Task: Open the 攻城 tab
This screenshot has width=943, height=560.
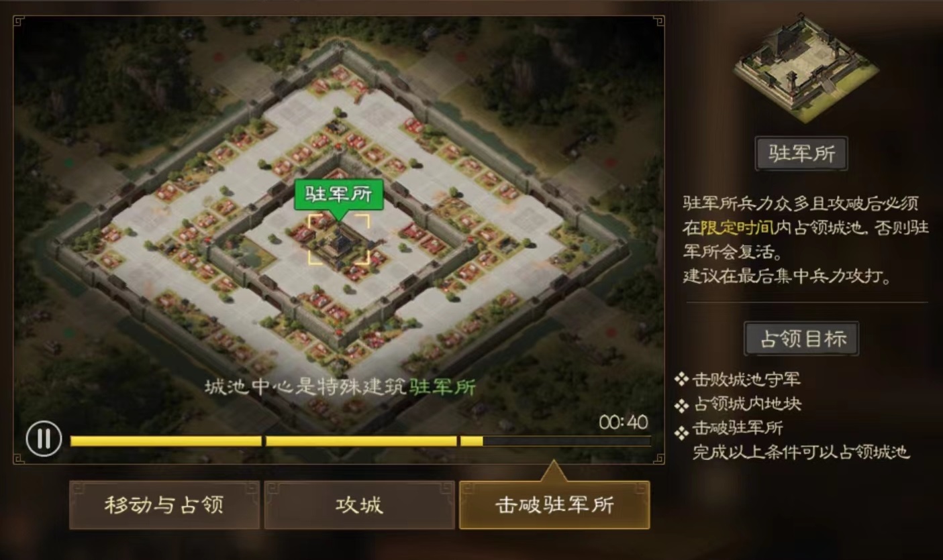Action: point(359,505)
